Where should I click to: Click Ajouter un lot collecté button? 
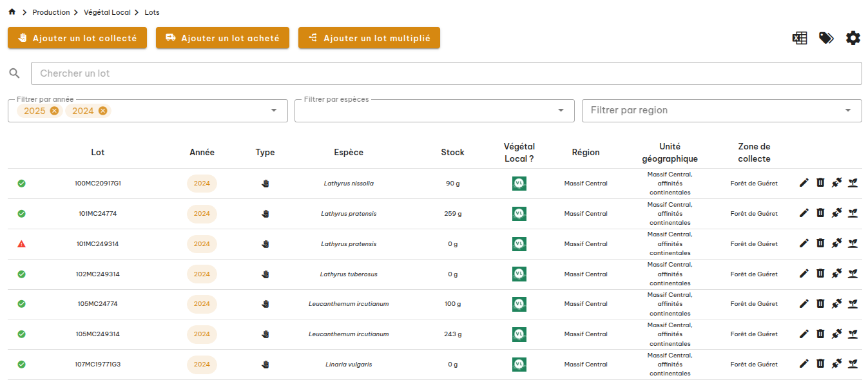point(77,38)
